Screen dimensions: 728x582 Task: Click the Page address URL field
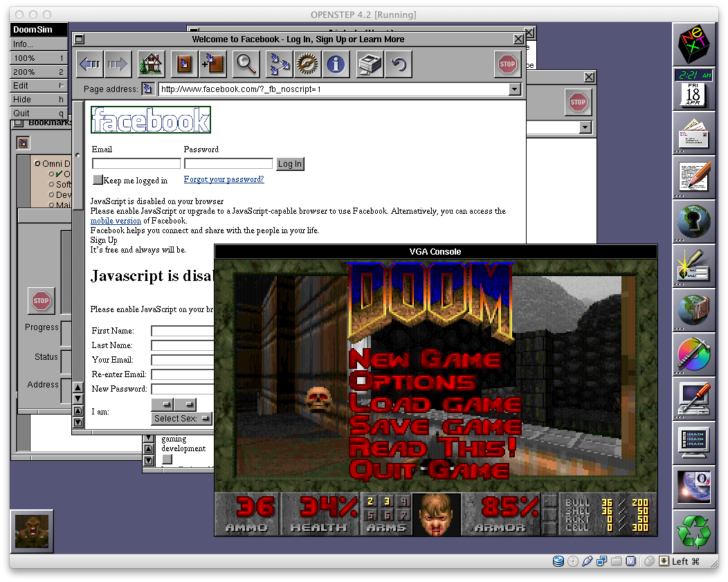coord(334,89)
